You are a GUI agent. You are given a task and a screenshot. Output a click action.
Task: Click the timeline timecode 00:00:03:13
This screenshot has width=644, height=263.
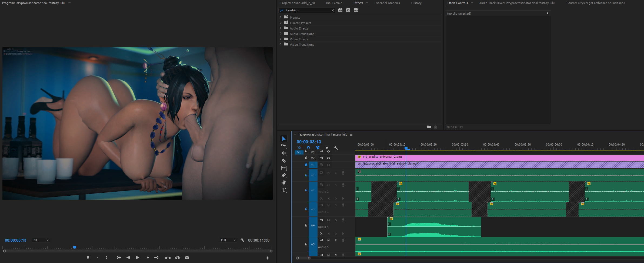point(309,142)
